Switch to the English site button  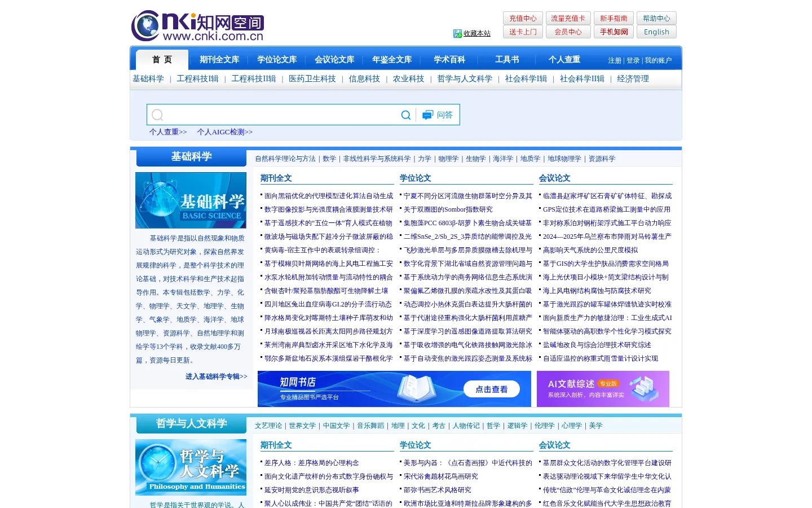click(x=656, y=32)
